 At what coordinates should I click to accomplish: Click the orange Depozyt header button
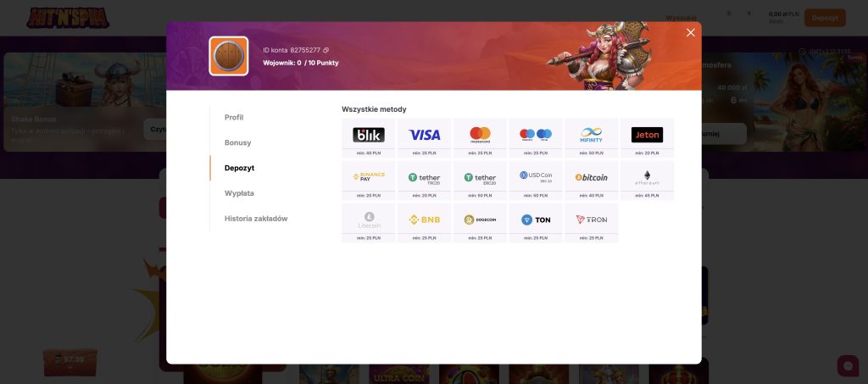tap(825, 18)
